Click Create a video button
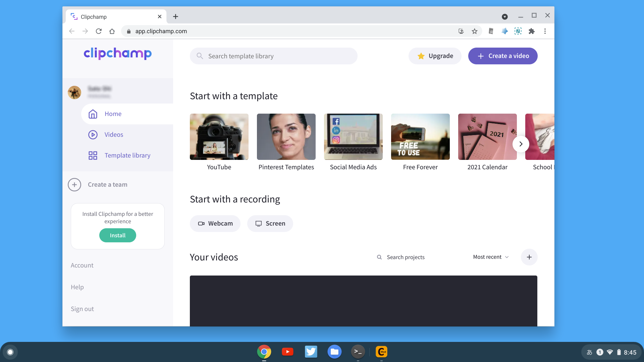 502,56
